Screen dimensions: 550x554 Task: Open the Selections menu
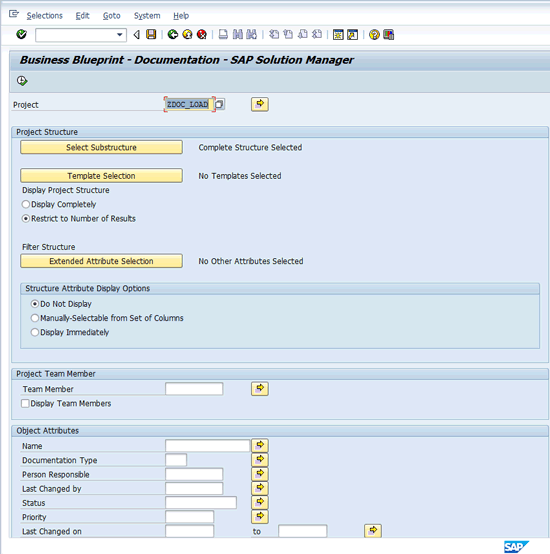pyautogui.click(x=45, y=16)
